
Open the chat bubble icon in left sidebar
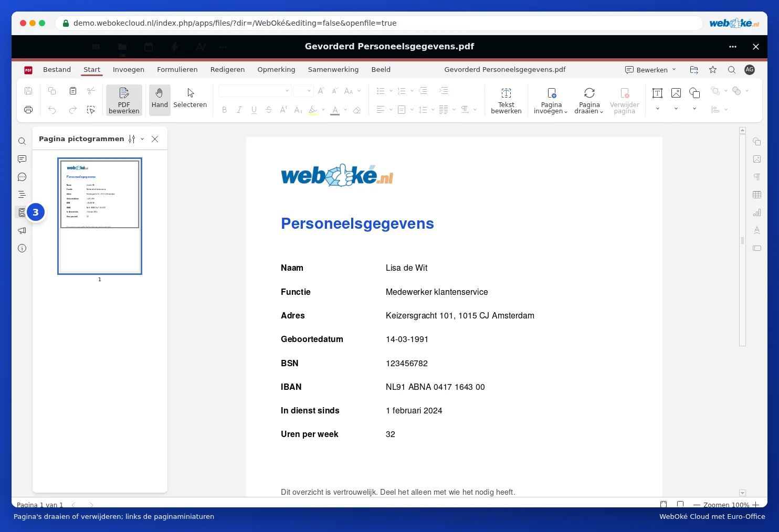[22, 177]
